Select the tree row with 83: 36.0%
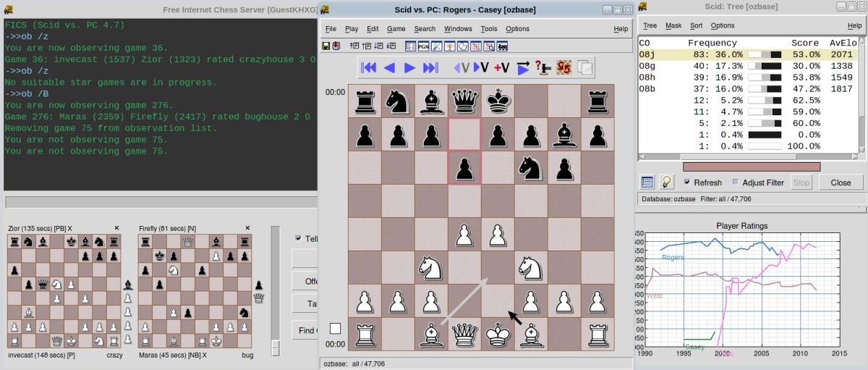The width and height of the screenshot is (868, 370). 746,54
